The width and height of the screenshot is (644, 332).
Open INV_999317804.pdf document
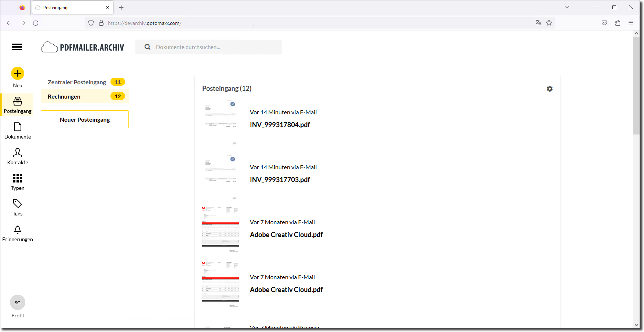point(280,125)
